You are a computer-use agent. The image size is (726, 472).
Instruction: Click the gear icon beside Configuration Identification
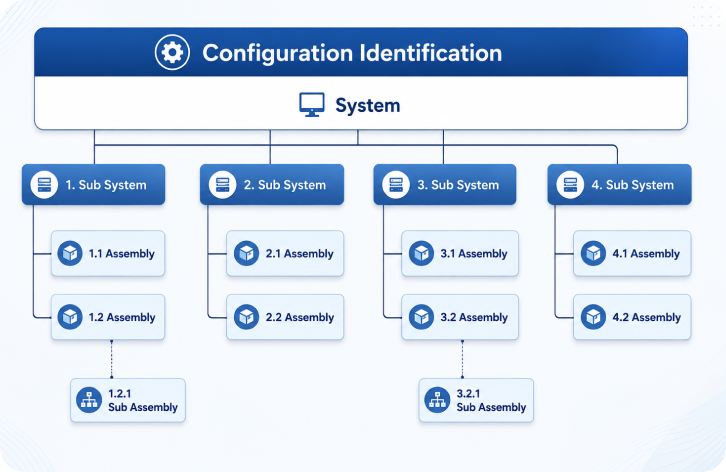click(172, 52)
